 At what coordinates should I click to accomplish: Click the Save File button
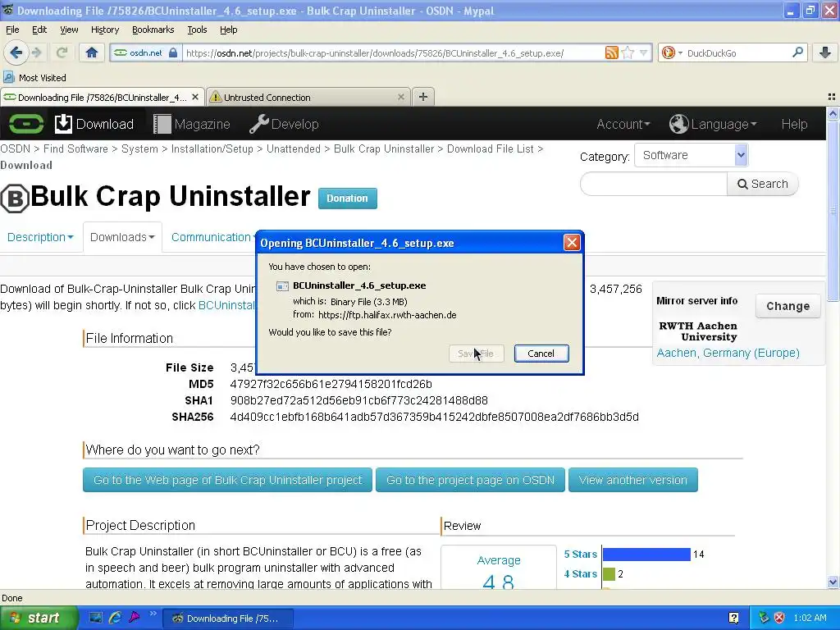click(x=477, y=353)
